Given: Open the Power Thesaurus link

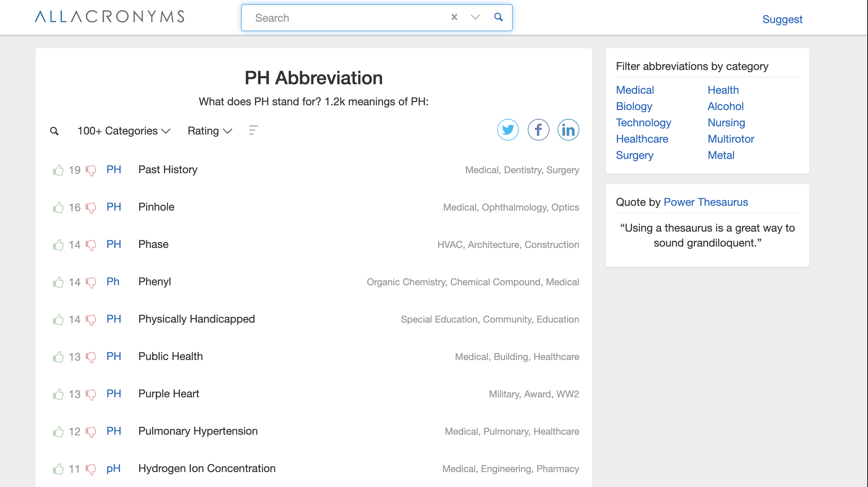Looking at the screenshot, I should pyautogui.click(x=705, y=202).
